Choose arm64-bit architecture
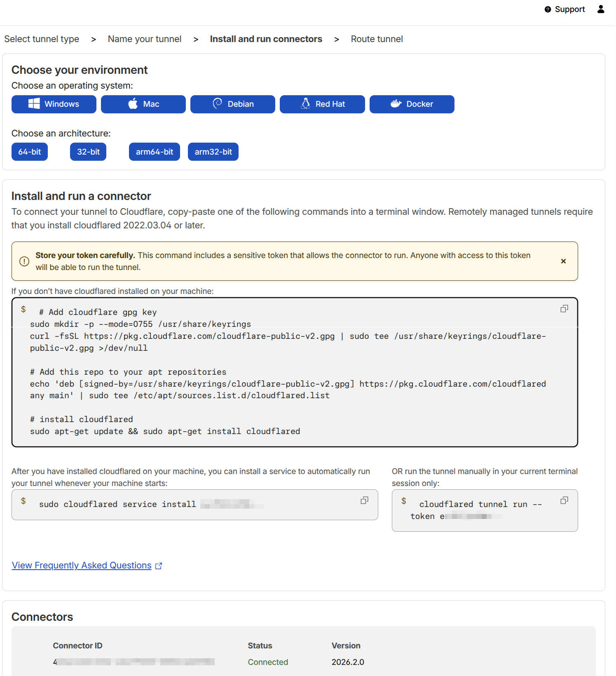Screen dimensions: 616x676 click(x=155, y=152)
